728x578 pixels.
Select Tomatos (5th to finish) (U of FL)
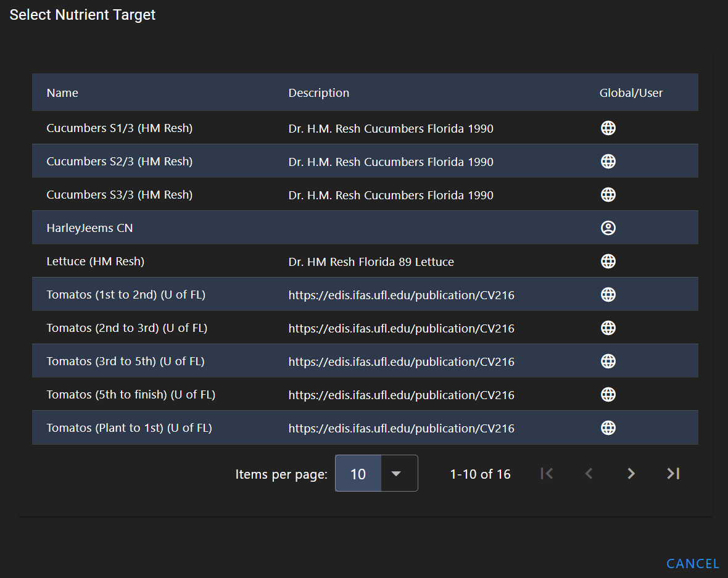click(x=131, y=395)
